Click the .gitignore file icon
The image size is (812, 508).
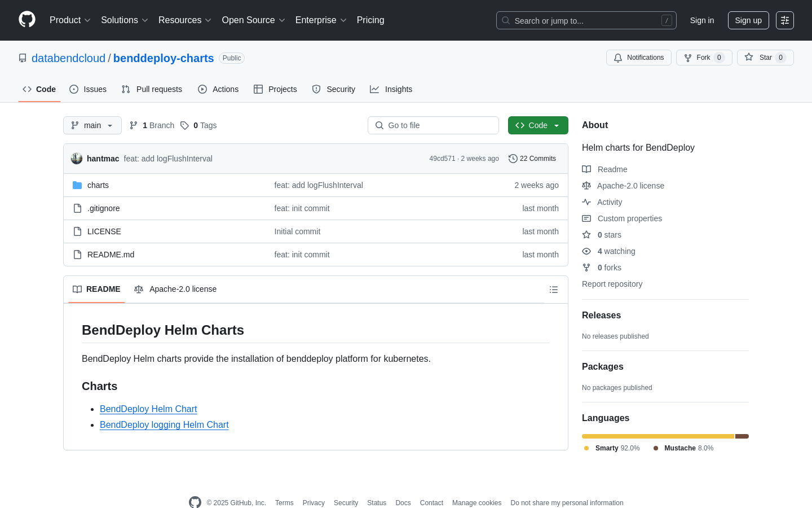point(77,208)
